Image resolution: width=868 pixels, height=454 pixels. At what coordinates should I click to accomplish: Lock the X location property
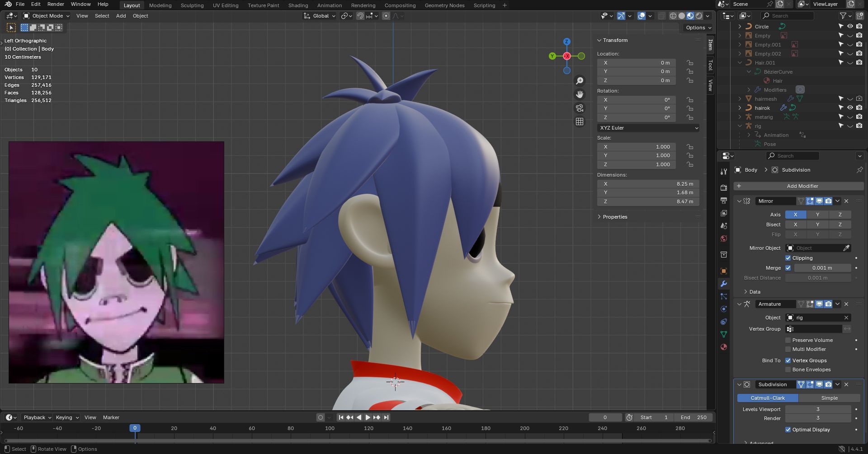690,63
